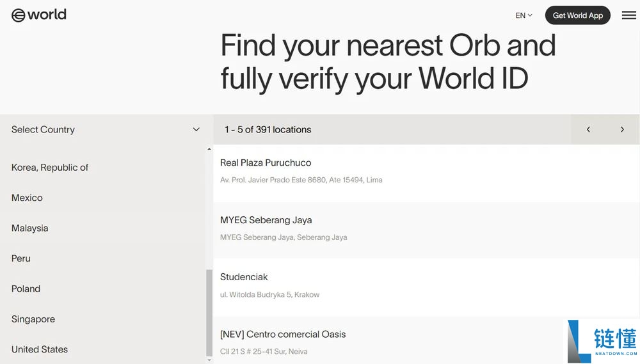640x364 pixels.
Task: Click address MYEG Seberang Jaya, Seberang Jaya
Action: point(284,237)
